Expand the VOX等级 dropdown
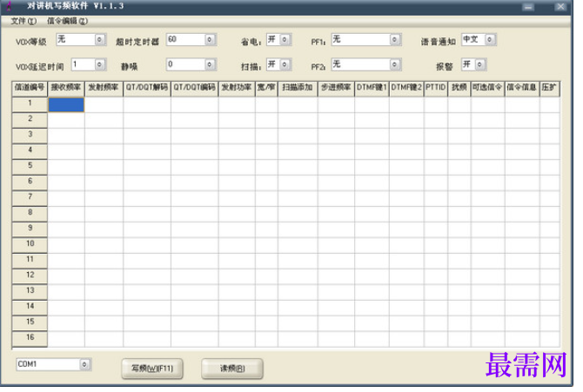583x392 pixels. click(x=99, y=39)
